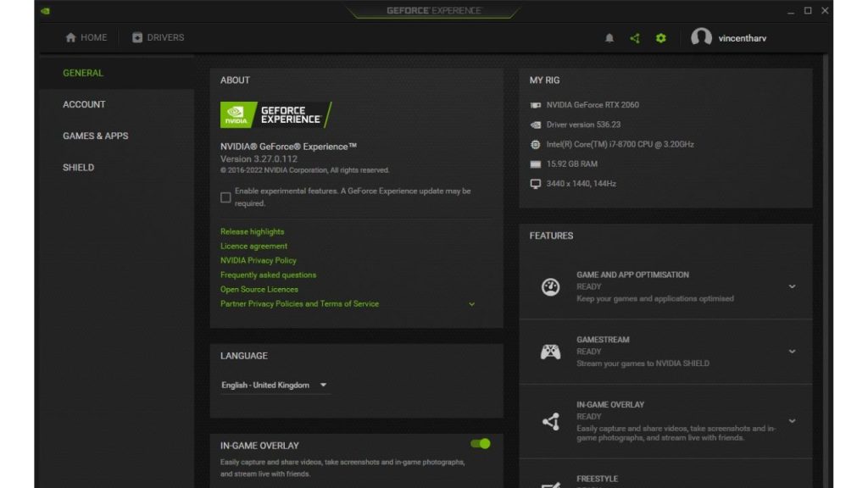Screen dimensions: 868x488
Task: Expand Game and App Optimisation feature
Action: [793, 286]
